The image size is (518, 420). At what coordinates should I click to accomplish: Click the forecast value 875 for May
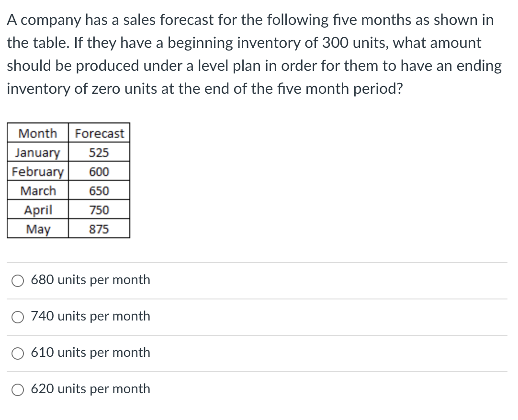pos(99,229)
